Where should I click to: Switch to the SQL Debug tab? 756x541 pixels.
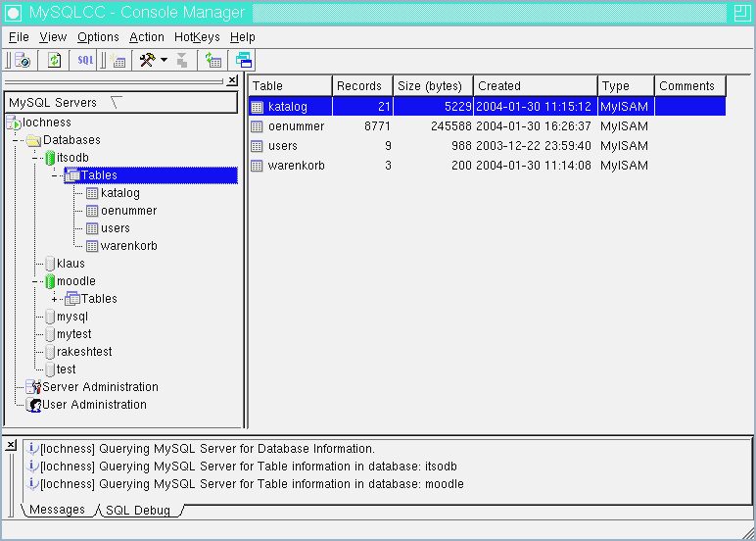[137, 511]
